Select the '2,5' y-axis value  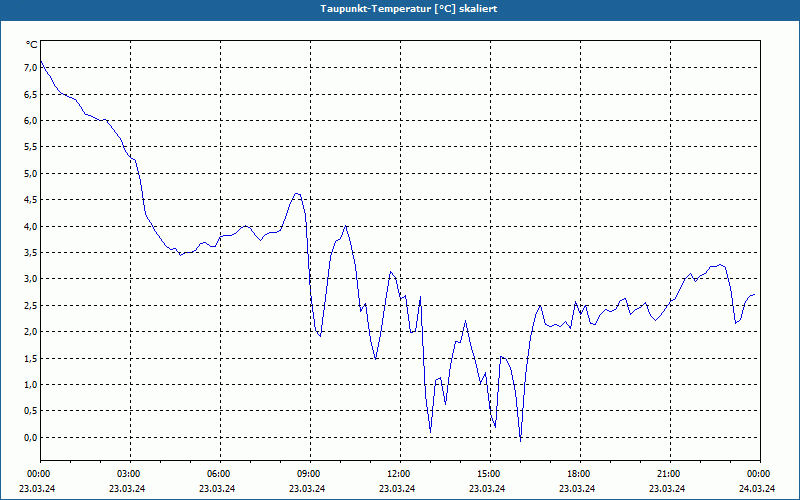click(x=32, y=305)
